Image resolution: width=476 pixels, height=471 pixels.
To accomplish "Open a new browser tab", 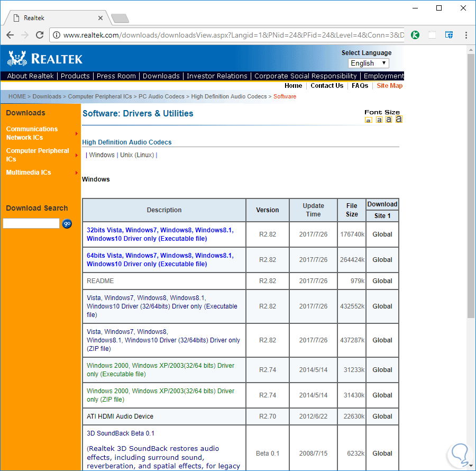I will [x=120, y=19].
